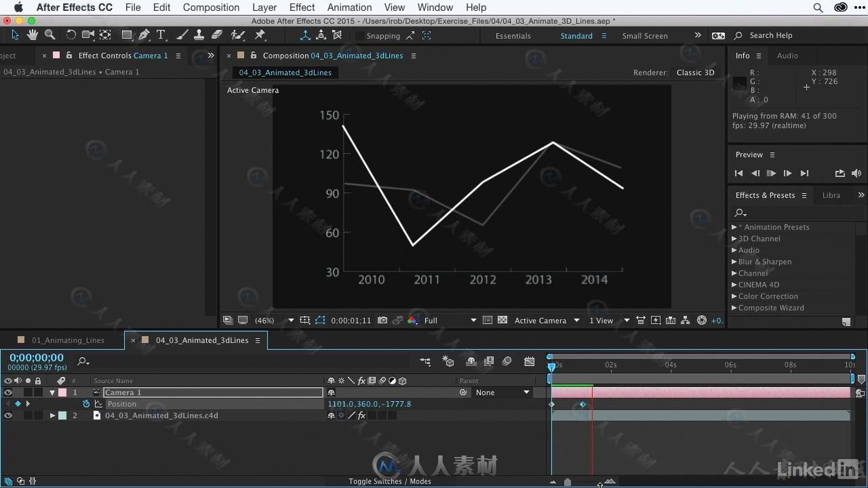Screen dimensions: 868x488
Task: Expand the Animation Presets folder
Action: 734,227
